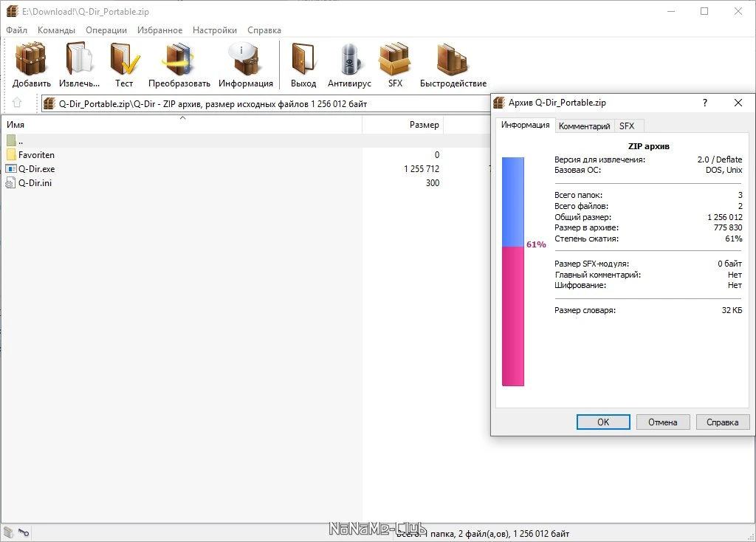Open the Информация toolbar icon

(245, 59)
